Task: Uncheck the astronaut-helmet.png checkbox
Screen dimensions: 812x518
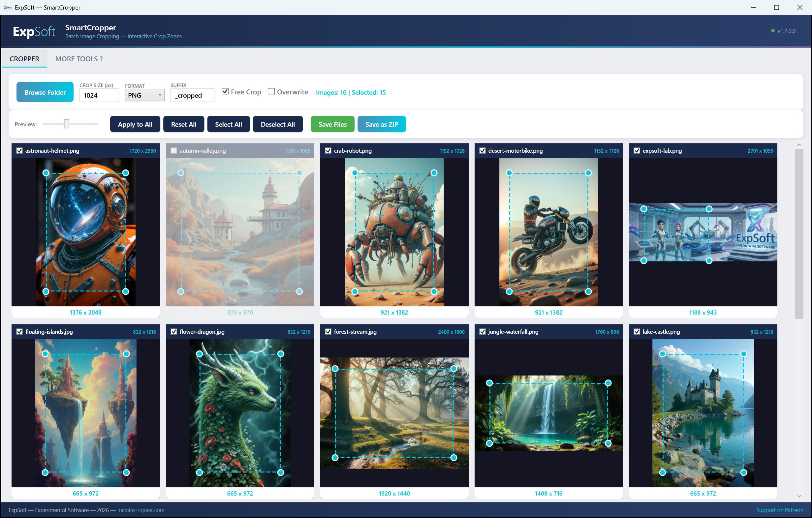Action: click(19, 151)
